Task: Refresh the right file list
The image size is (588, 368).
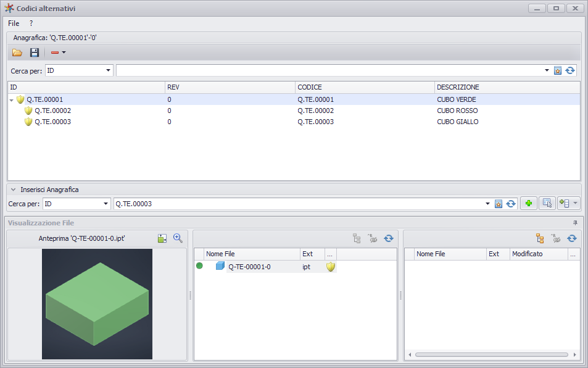Action: tap(571, 238)
